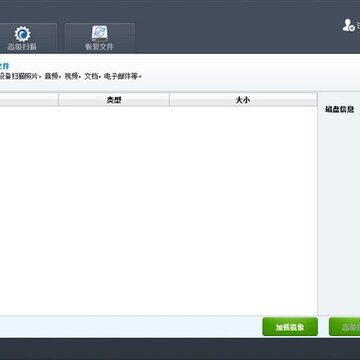Screen dimensions: 360x360
Task: Click the empty 磁盘信息 side panel body
Action: [339, 213]
